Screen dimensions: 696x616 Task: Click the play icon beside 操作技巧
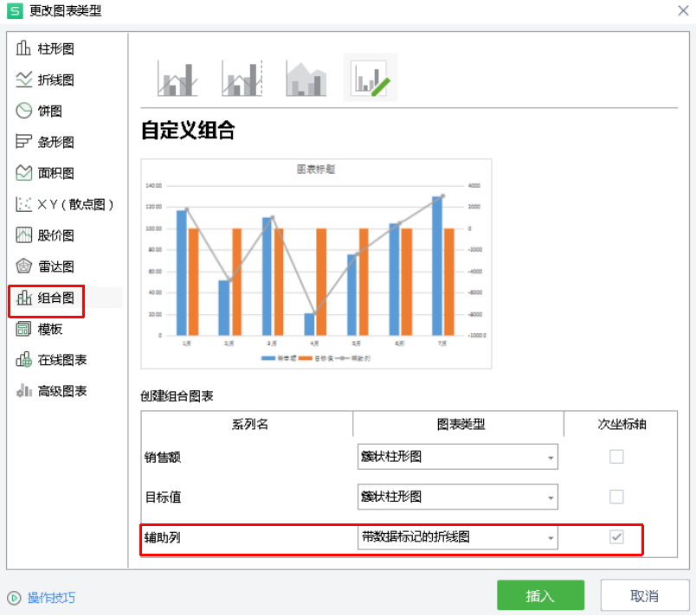[x=14, y=598]
